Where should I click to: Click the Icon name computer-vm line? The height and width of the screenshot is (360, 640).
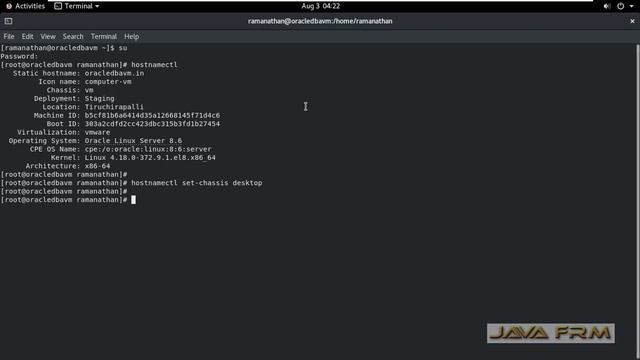(x=85, y=82)
